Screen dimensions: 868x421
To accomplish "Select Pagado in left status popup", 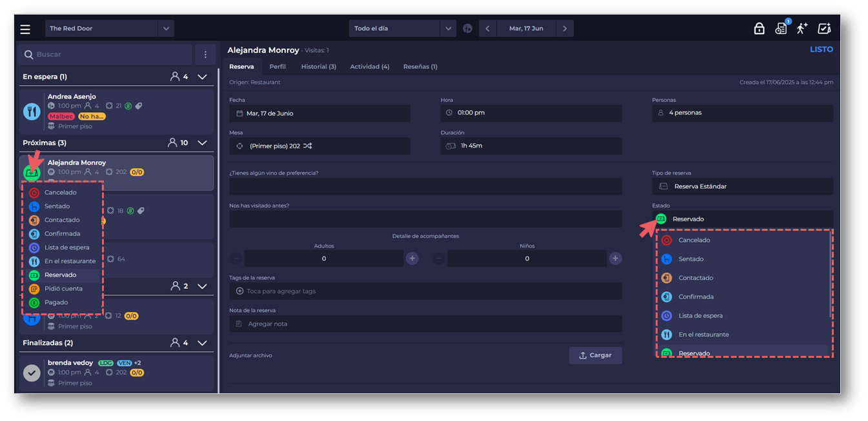I will (x=63, y=302).
